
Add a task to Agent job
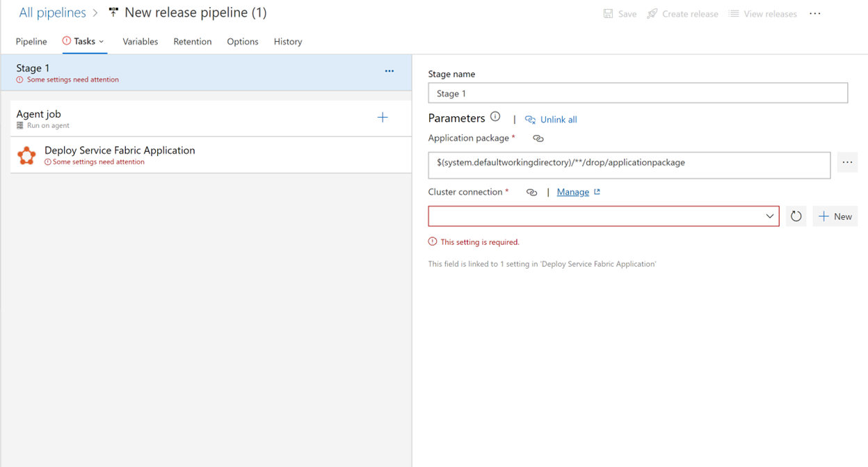click(x=383, y=118)
